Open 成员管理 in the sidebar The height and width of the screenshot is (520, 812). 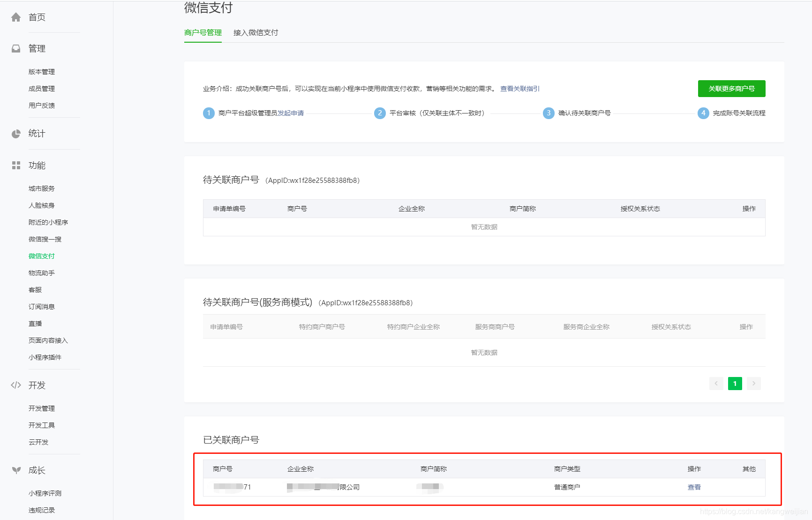42,89
